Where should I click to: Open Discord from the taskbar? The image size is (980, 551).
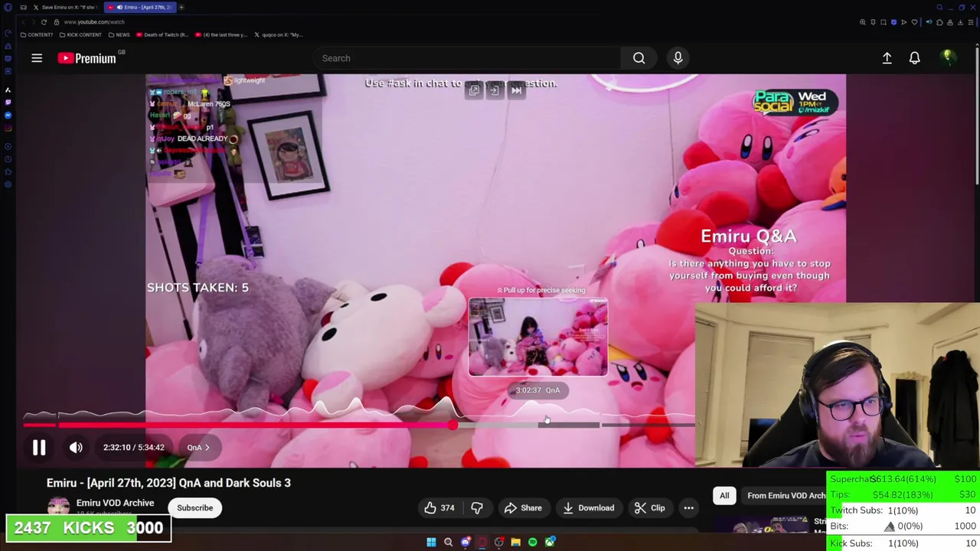tap(465, 542)
